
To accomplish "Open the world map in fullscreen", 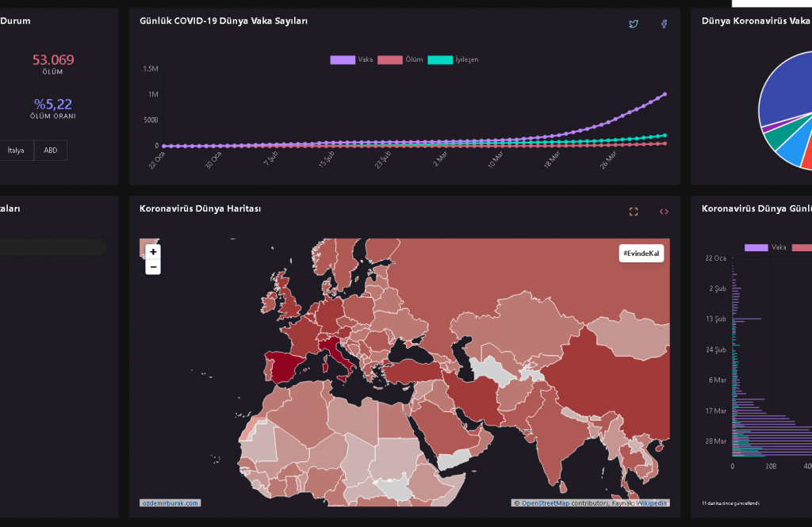I will [x=633, y=212].
